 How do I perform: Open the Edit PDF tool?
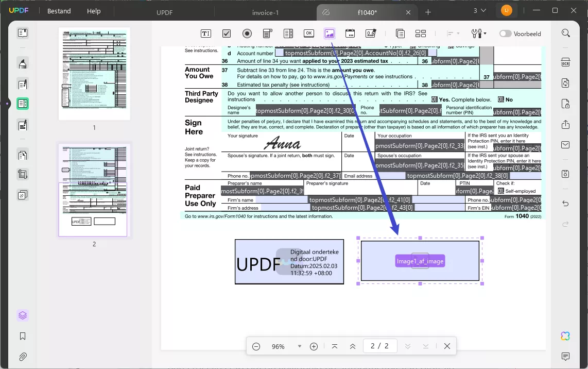[23, 84]
